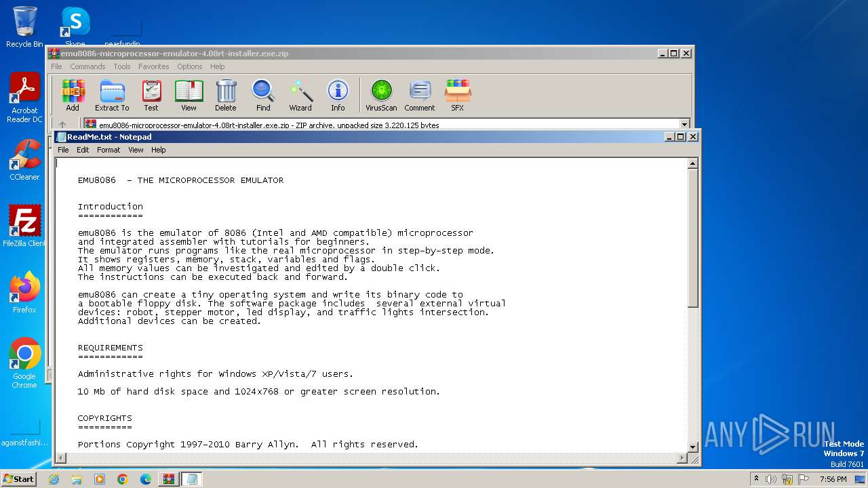The image size is (868, 488).
Task: Click the 'EMU8086 - THE MICROPROCESSOR EMULATOR' title line
Action: pyautogui.click(x=181, y=180)
